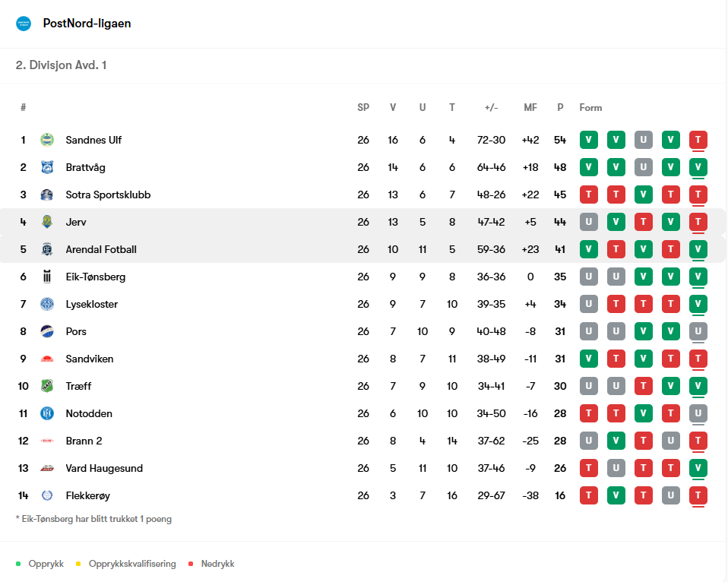Click Brattvåg's first green V form badge
Viewport: 728px width, 582px height.
(588, 167)
